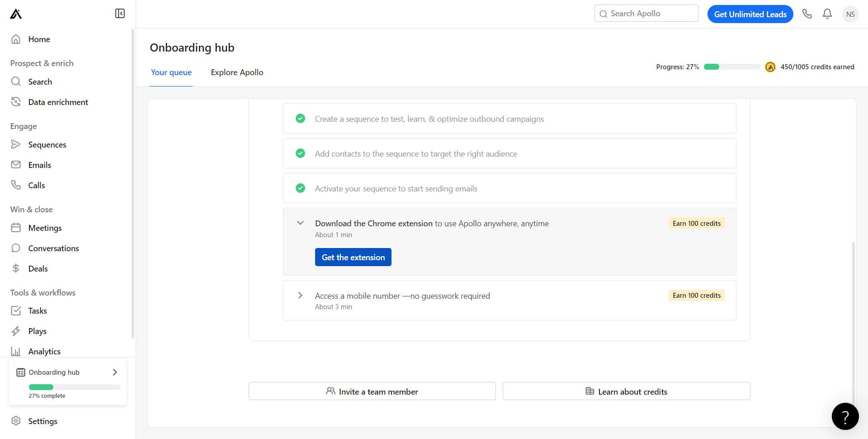The width and height of the screenshot is (868, 439).
Task: Click the top Progress 27% bar
Action: coord(731,67)
